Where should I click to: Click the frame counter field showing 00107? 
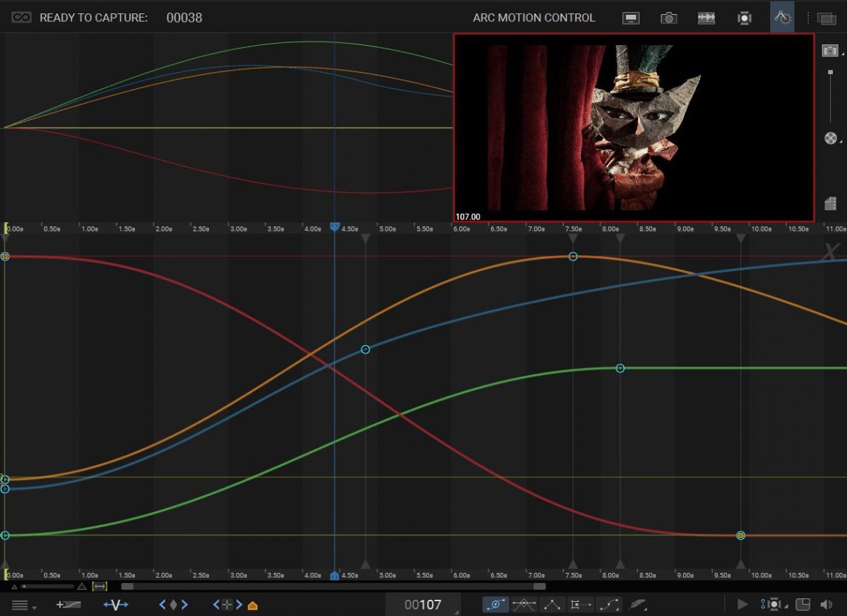(x=422, y=605)
